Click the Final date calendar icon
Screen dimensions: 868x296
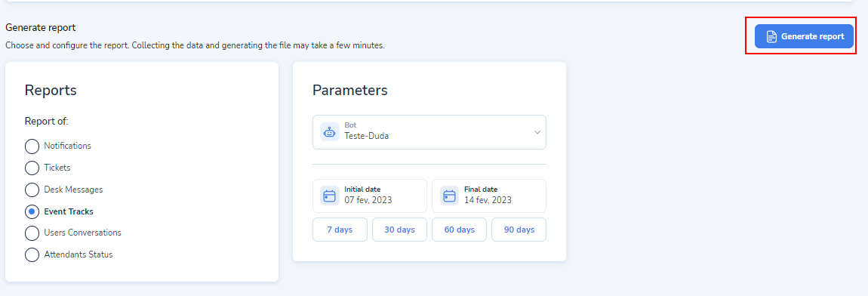coord(450,196)
